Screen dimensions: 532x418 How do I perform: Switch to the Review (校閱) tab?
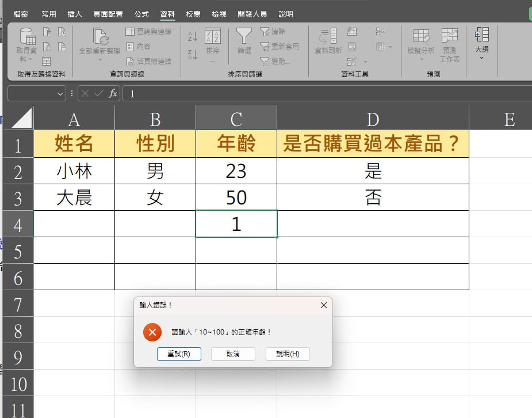[193, 14]
